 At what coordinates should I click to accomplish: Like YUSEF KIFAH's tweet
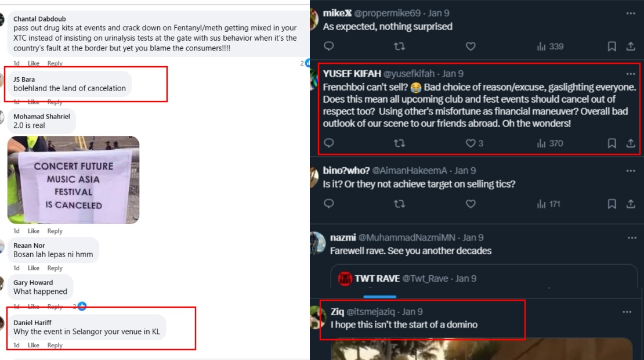pos(471,143)
